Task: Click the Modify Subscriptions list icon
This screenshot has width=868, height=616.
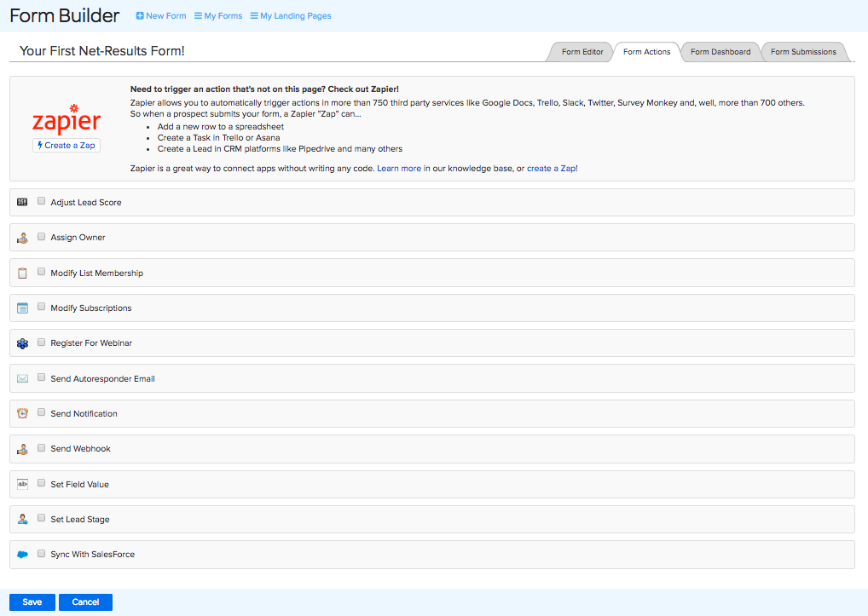Action: coord(22,308)
